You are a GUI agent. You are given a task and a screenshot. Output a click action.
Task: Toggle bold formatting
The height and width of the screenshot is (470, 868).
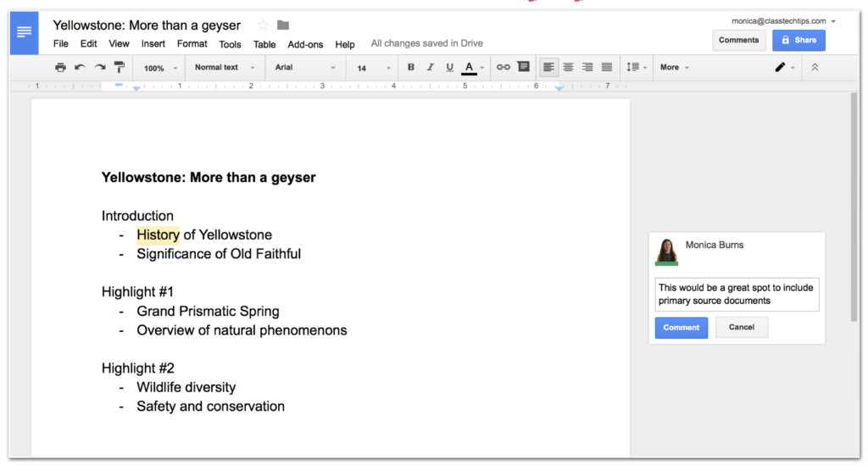411,68
